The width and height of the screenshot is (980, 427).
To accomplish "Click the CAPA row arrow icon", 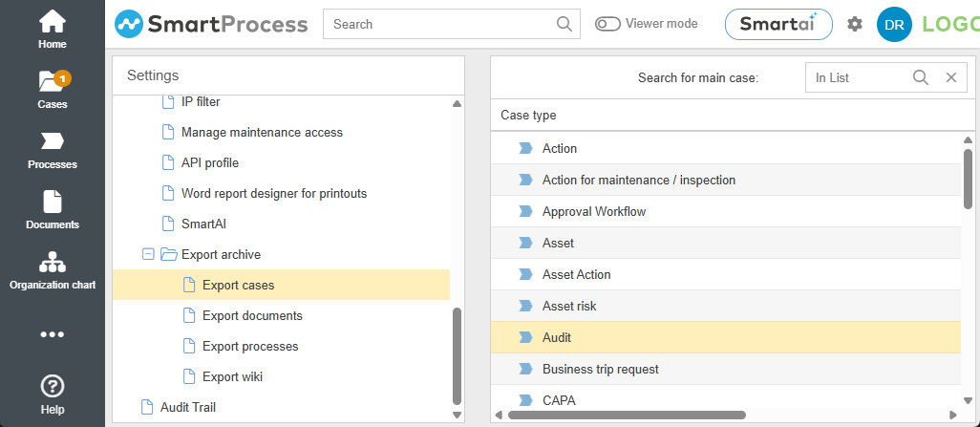I will [525, 400].
